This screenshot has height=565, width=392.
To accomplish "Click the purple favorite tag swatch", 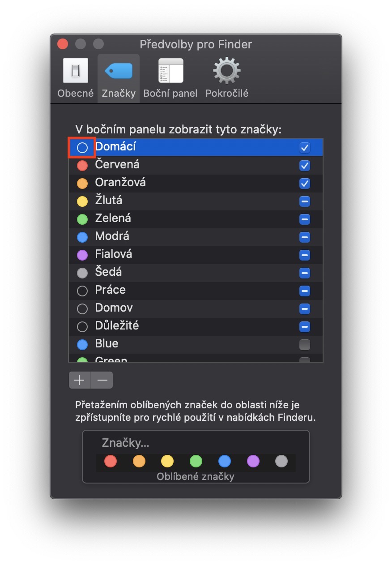I will click(x=253, y=461).
